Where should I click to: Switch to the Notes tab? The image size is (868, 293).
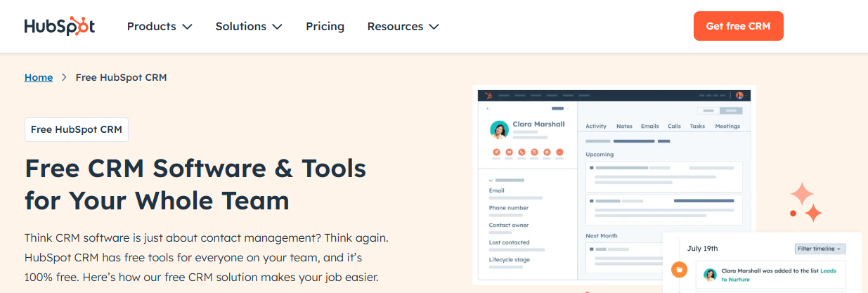point(624,126)
